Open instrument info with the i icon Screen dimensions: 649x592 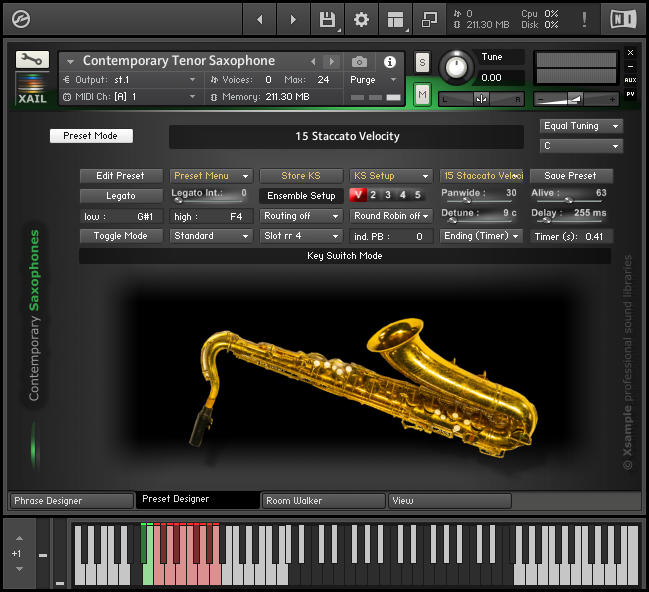[389, 62]
